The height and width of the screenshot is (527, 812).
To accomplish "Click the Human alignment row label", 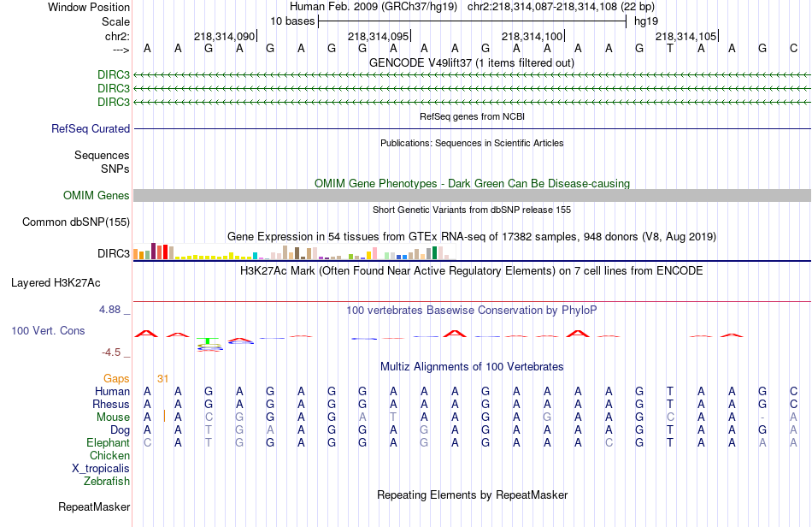I will tap(112, 391).
